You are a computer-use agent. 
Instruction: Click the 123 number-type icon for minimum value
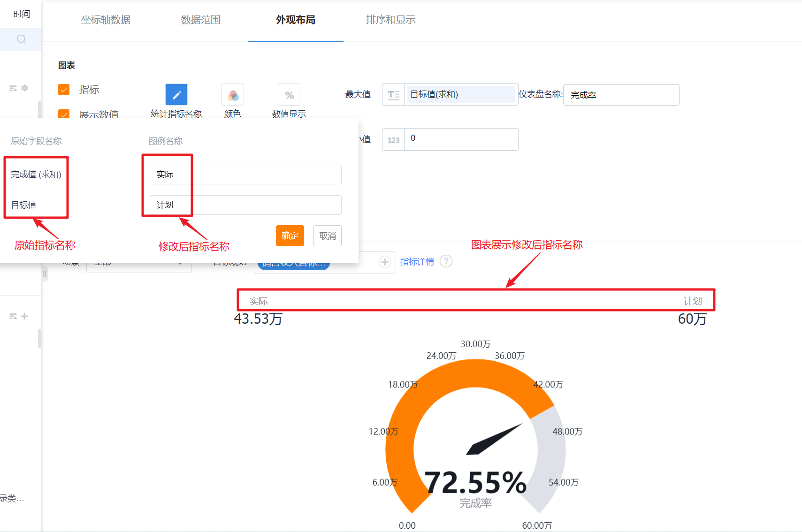(x=393, y=139)
